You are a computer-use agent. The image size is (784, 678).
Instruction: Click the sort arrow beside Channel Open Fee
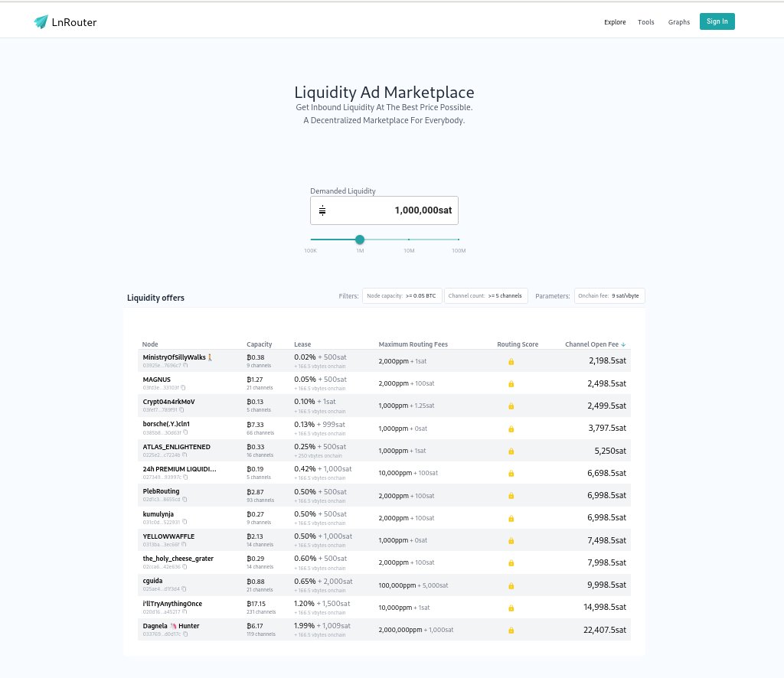tap(623, 345)
